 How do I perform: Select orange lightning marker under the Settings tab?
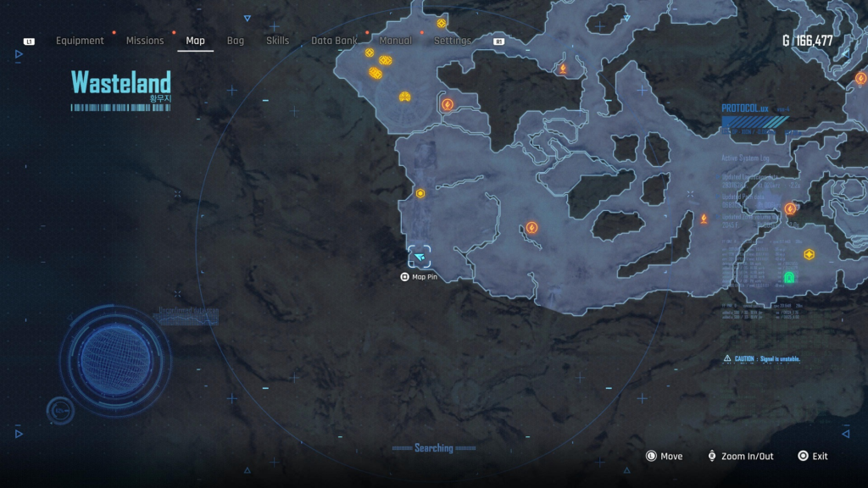point(447,104)
